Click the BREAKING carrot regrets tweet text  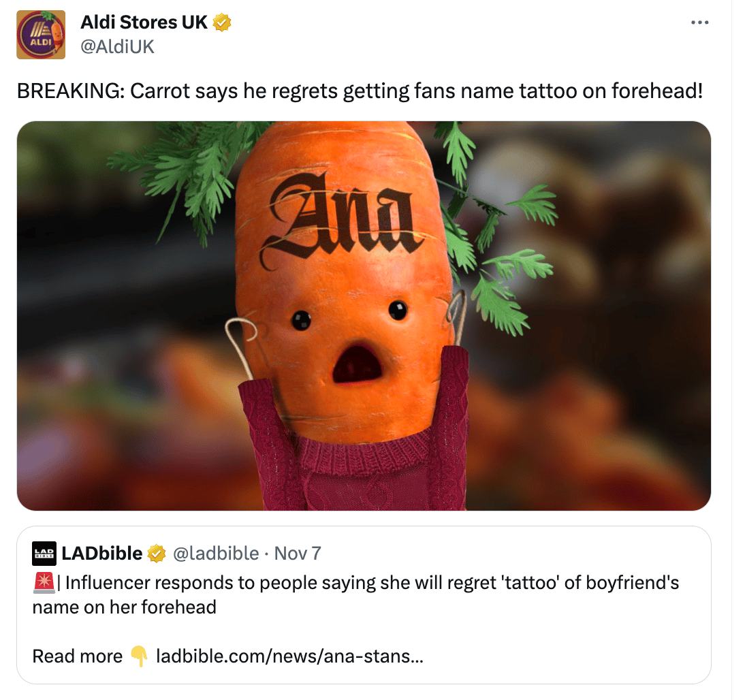pos(360,91)
